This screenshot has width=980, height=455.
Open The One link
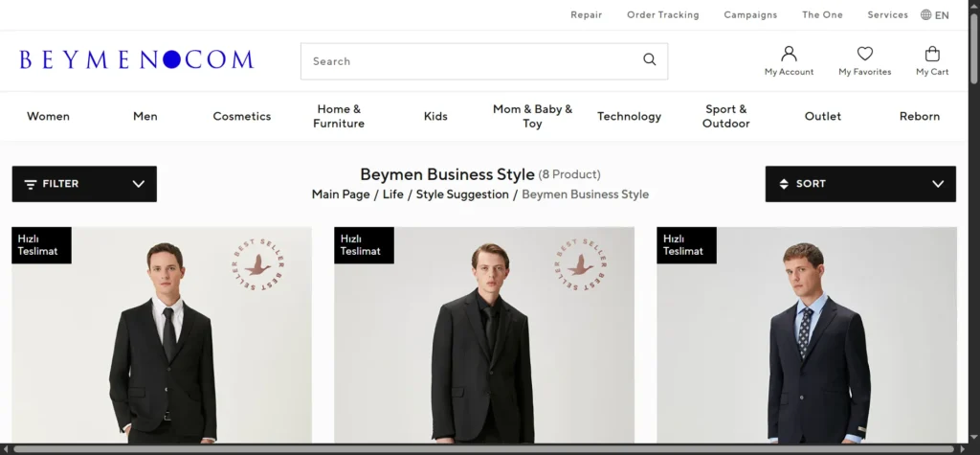click(x=822, y=15)
